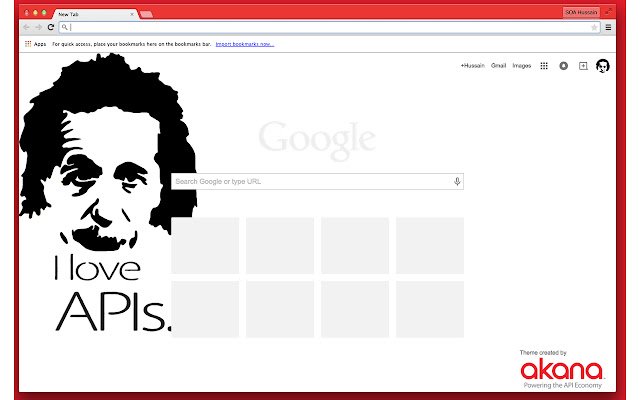Open the Apps shortcut in bookmarks bar
The image size is (640, 400).
tap(36, 44)
